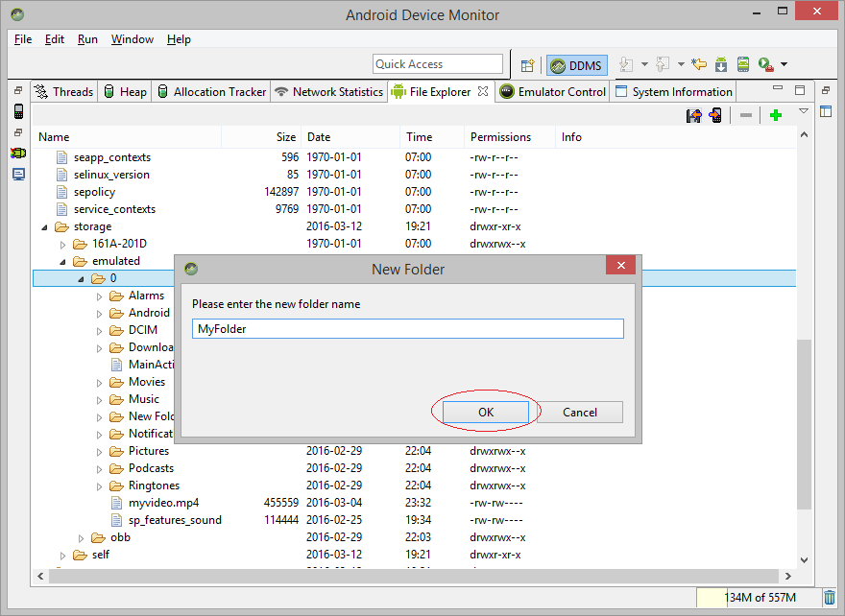845x616 pixels.
Task: Open the Run menu
Action: (x=87, y=39)
